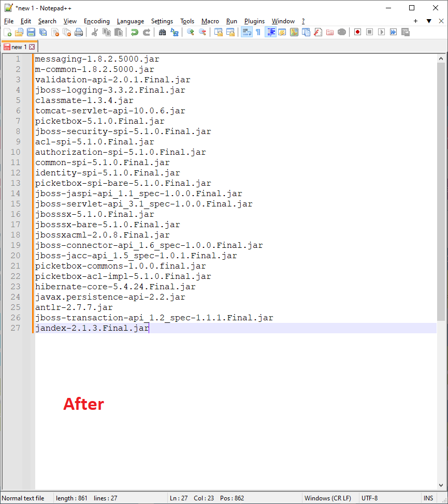
Task: Open the Language menu to pick syntax
Action: point(130,21)
